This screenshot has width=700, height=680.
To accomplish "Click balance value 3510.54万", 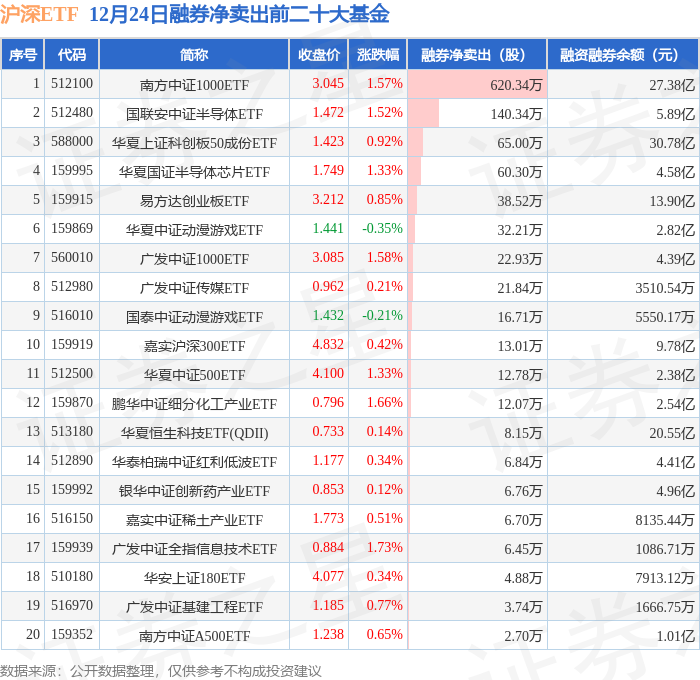I will pyautogui.click(x=665, y=288).
